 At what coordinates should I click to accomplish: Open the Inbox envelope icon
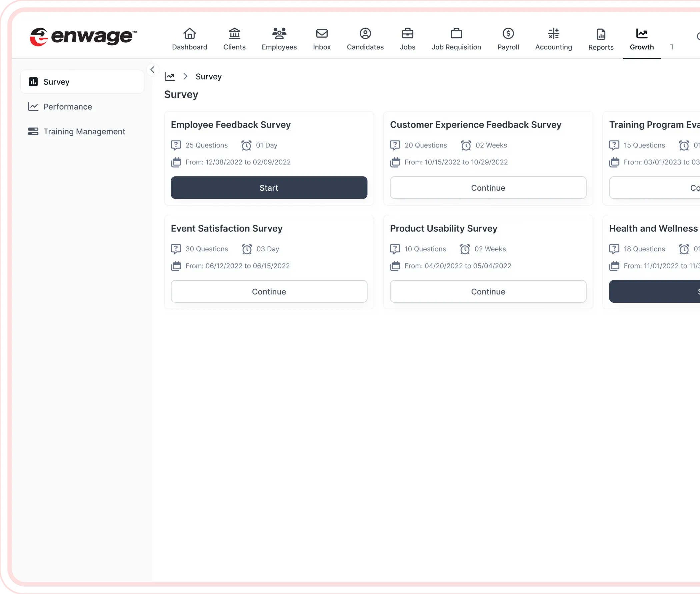322,34
